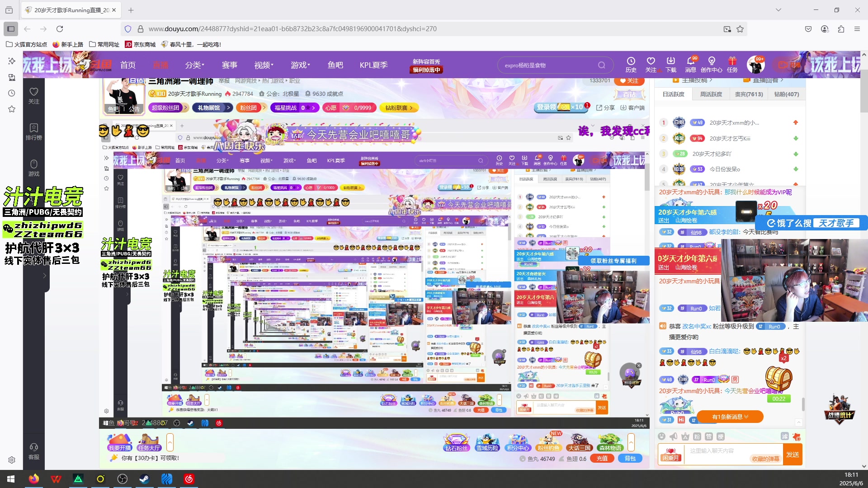This screenshot has height=488, width=868.
Task: Open the 历史 history icon in header
Action: click(x=631, y=65)
